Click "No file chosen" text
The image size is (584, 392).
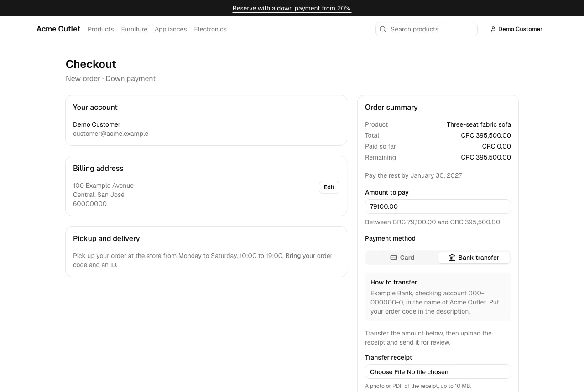pos(428,372)
